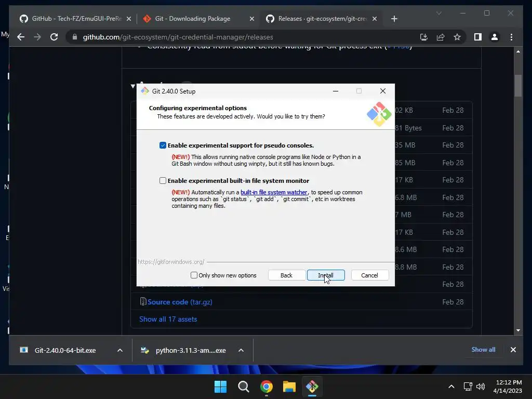Share this page icon
Screen dimensions: 532x399
coord(441,37)
